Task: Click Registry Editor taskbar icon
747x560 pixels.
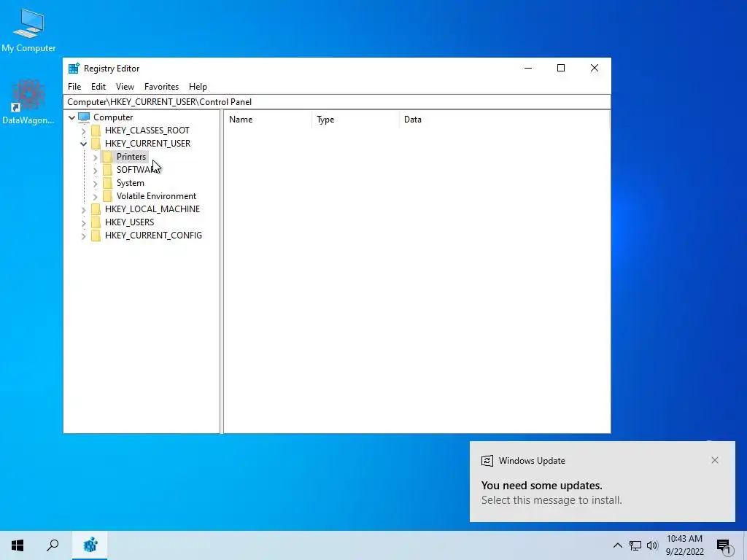Action: click(x=90, y=545)
